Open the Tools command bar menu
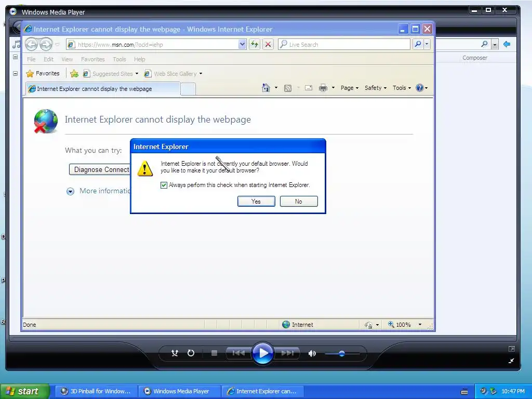Viewport: 532px width, 399px height. (402, 88)
